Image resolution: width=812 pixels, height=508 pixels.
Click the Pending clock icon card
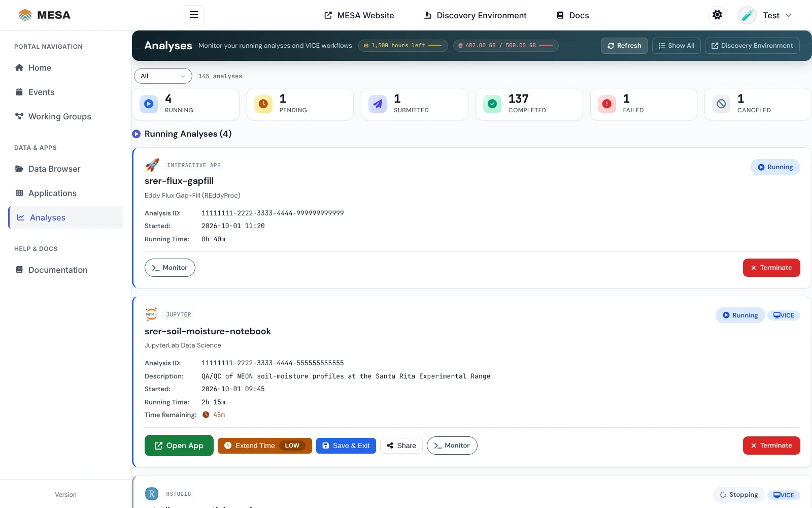point(263,104)
